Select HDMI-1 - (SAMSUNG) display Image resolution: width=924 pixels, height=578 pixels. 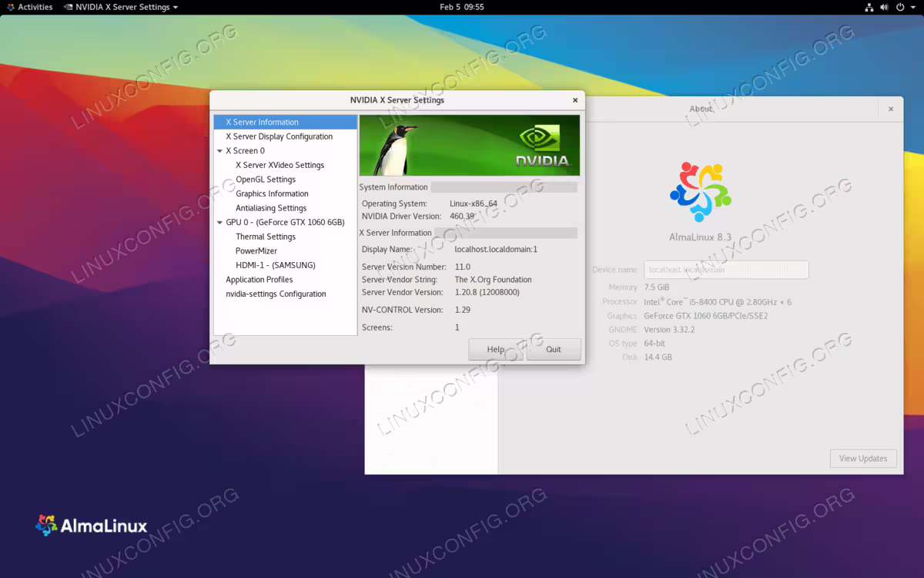(x=276, y=265)
